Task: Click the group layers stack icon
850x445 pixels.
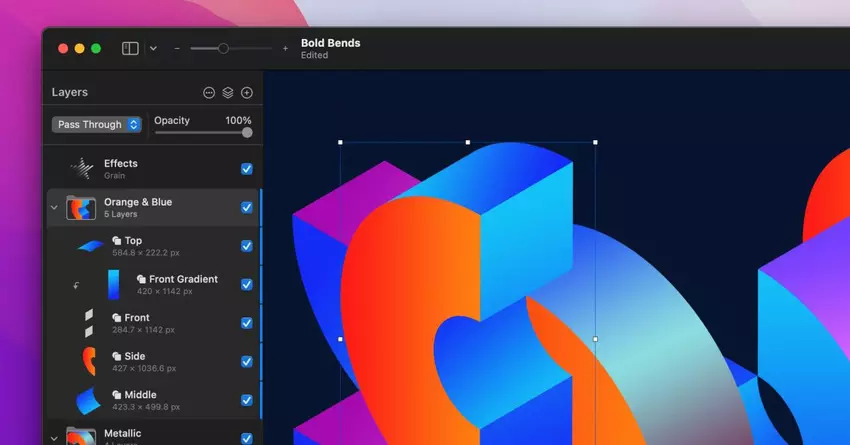Action: (x=228, y=93)
